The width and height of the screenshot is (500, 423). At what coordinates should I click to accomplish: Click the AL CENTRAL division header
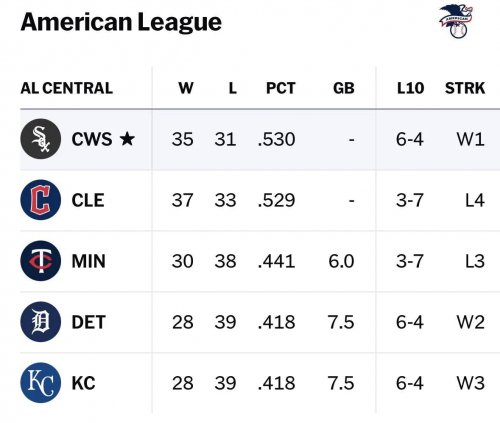(67, 88)
